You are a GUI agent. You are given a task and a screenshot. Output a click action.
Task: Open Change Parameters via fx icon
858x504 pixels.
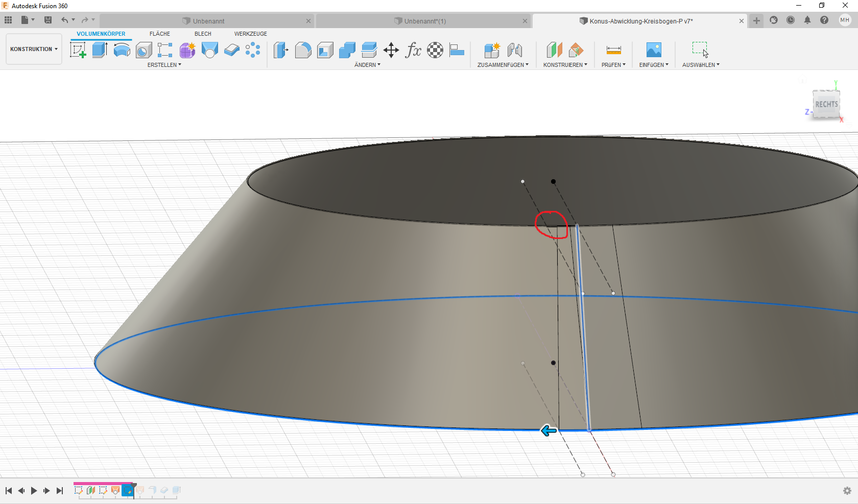413,51
